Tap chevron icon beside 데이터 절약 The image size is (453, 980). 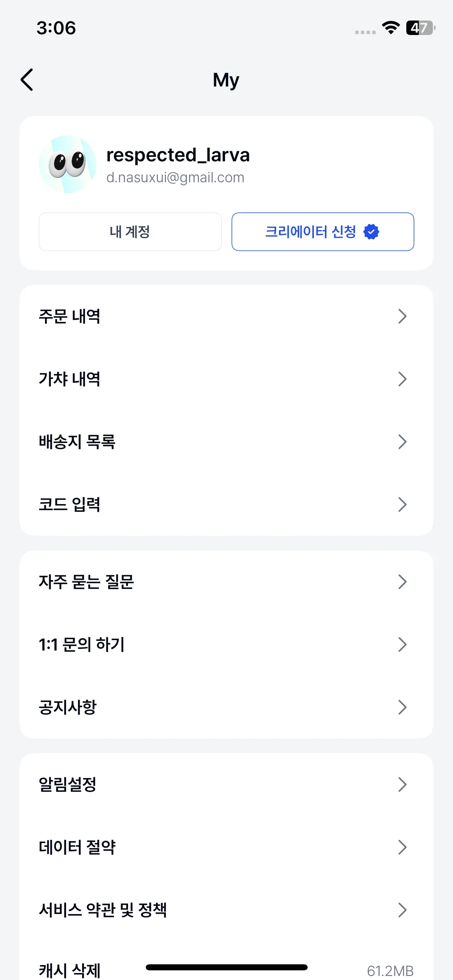pyautogui.click(x=402, y=847)
